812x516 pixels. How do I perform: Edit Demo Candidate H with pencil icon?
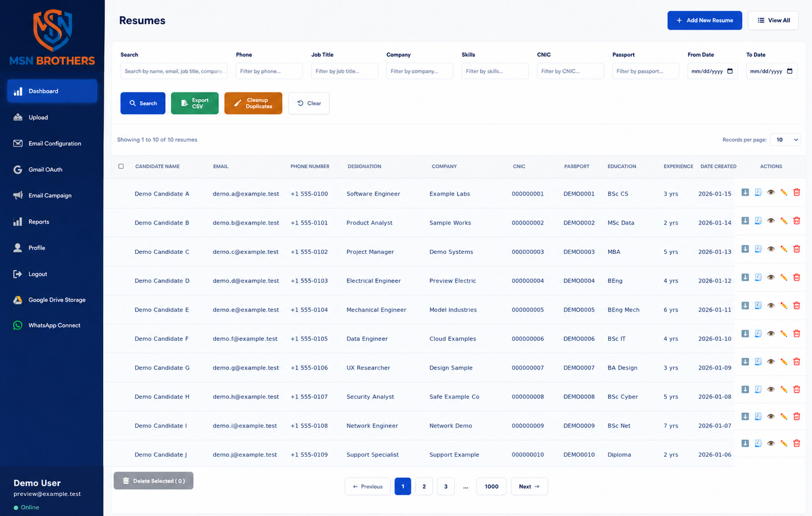tap(784, 389)
